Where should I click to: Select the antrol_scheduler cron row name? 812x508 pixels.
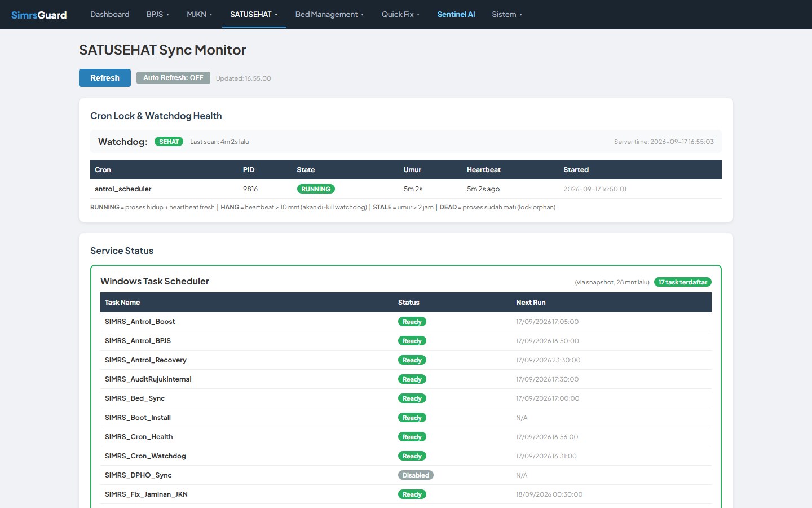pos(123,189)
